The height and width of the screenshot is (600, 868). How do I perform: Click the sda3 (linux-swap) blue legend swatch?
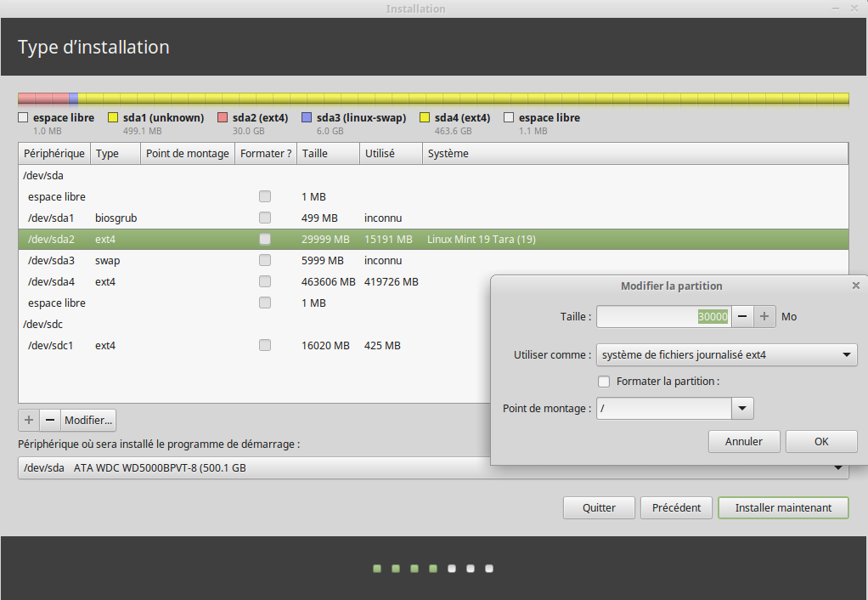coord(307,118)
